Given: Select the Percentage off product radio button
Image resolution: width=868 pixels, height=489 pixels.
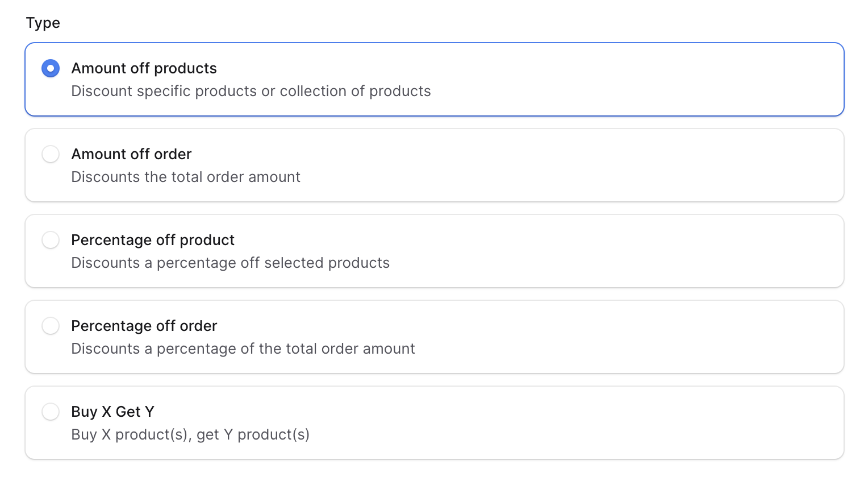Looking at the screenshot, I should pyautogui.click(x=51, y=240).
